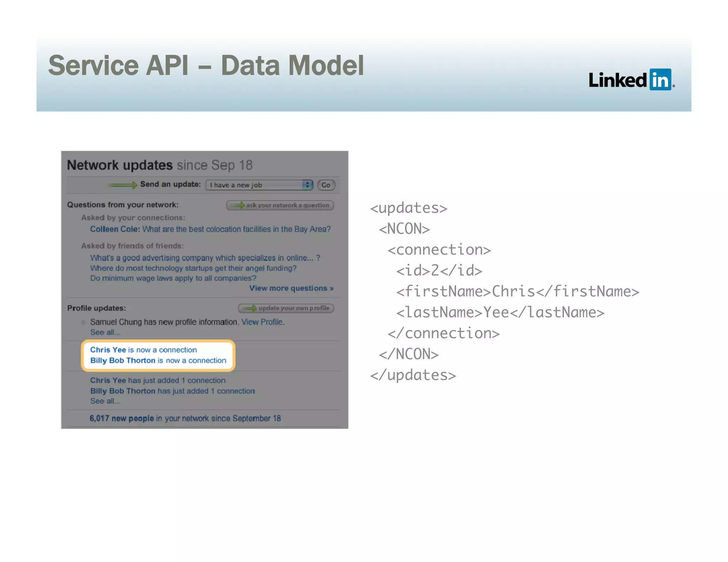The image size is (728, 562).
Task: Click the 'Send an update:' label
Action: click(x=170, y=184)
